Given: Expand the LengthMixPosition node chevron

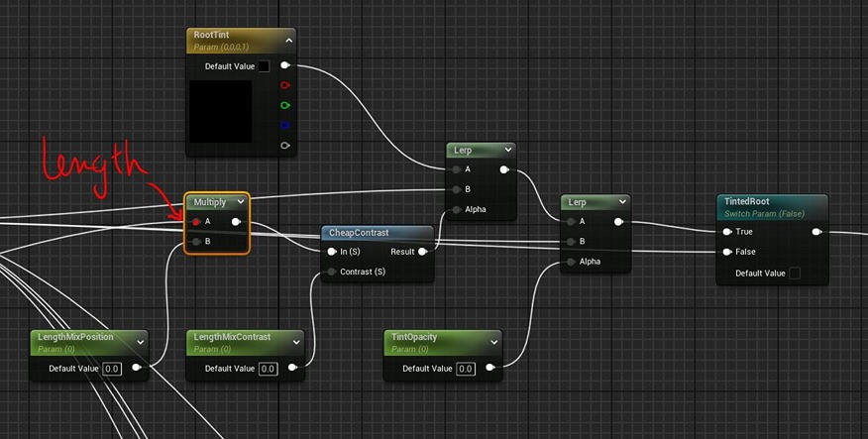Looking at the screenshot, I should click(141, 342).
